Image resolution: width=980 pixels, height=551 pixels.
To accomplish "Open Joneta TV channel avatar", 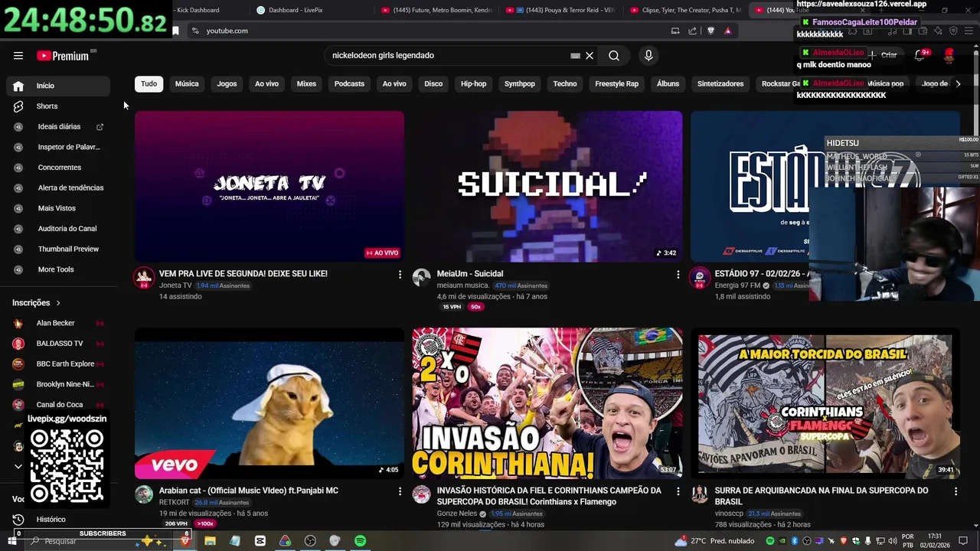I will pyautogui.click(x=144, y=278).
